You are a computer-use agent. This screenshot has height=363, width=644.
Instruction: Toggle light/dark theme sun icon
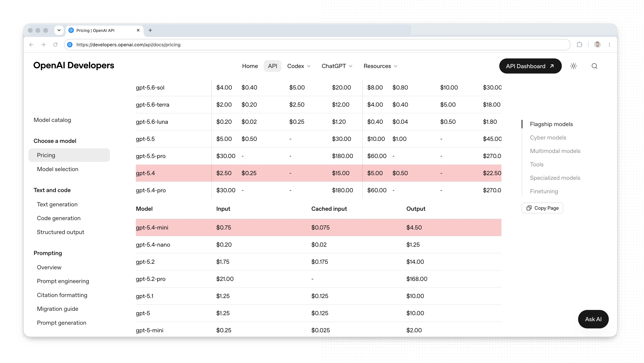[574, 66]
